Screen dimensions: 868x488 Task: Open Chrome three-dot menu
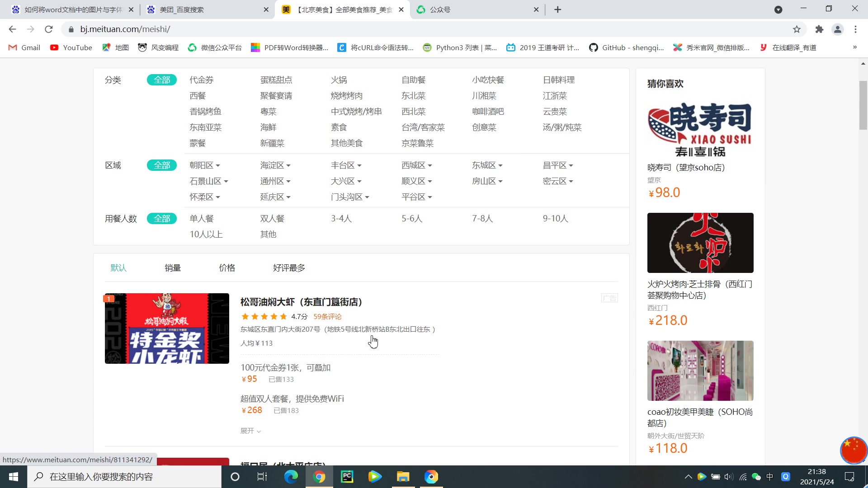click(855, 29)
